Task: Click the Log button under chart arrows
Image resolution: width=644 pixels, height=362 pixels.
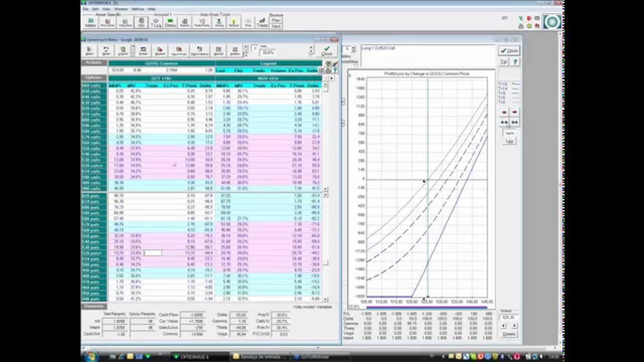Action: (x=509, y=141)
